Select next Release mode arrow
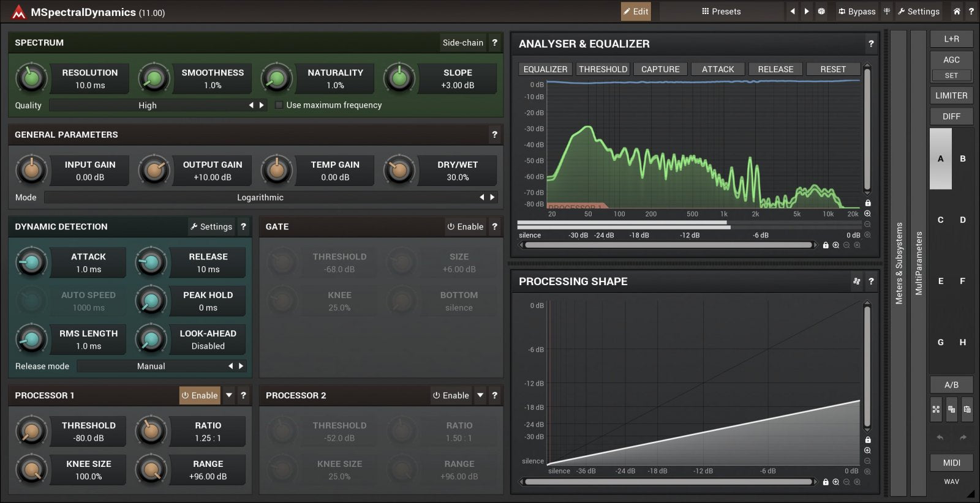This screenshot has height=503, width=980. tap(241, 366)
